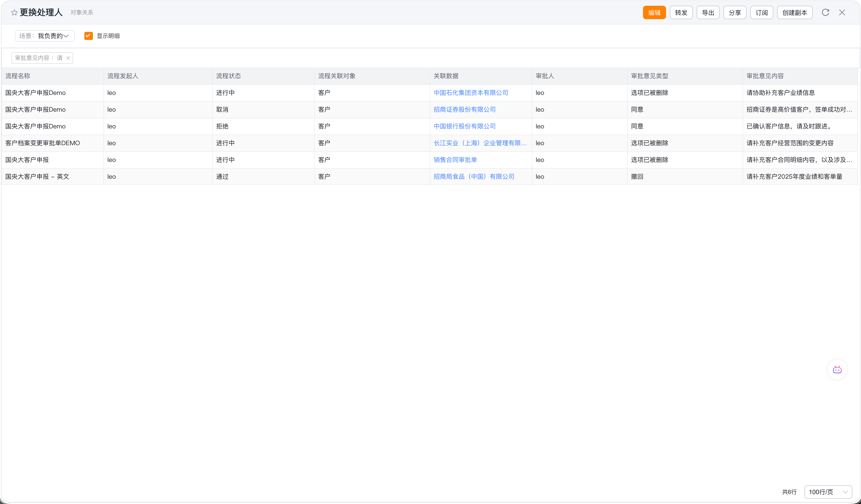Open link 中国石化集团资本有限公司

click(x=471, y=93)
